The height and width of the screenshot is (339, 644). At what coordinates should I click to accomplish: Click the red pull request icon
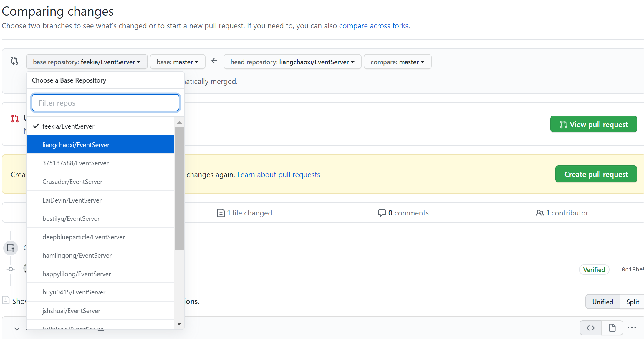coord(15,119)
